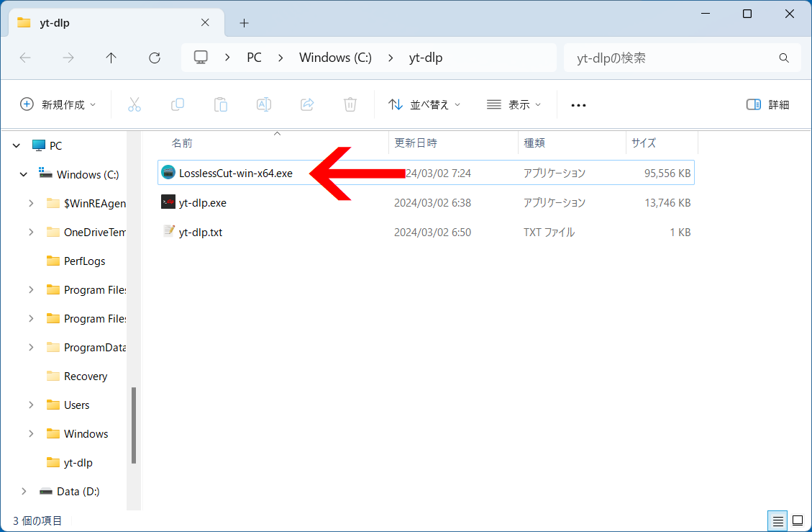Viewport: 812px width, 532px height.
Task: Select the yt-dlp.txt file name
Action: coord(201,233)
